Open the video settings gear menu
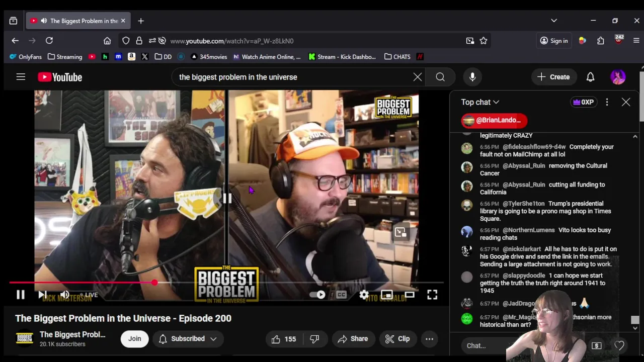The width and height of the screenshot is (644, 362). pos(364,295)
